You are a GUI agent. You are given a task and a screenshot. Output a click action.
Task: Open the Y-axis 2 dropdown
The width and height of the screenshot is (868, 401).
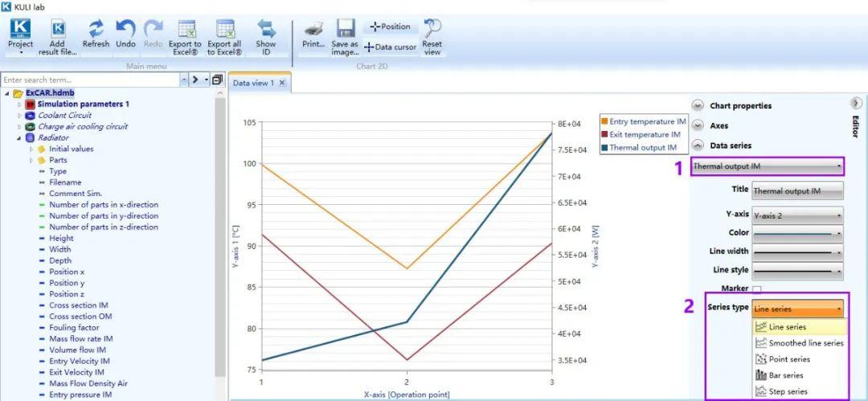click(798, 215)
